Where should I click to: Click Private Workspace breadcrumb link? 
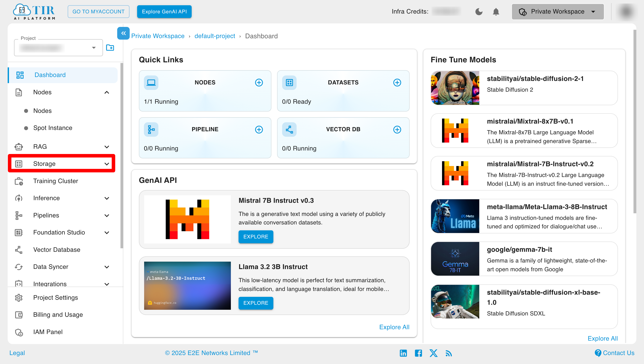158,36
